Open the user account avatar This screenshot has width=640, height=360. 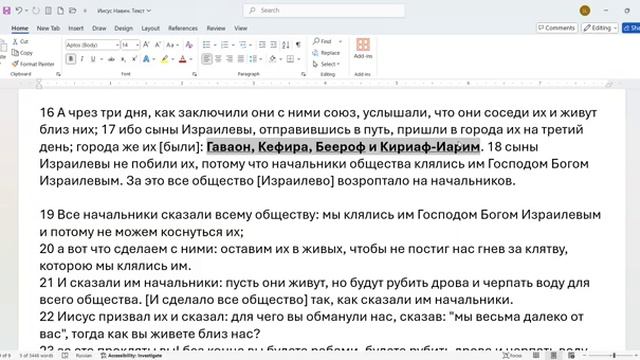(585, 11)
